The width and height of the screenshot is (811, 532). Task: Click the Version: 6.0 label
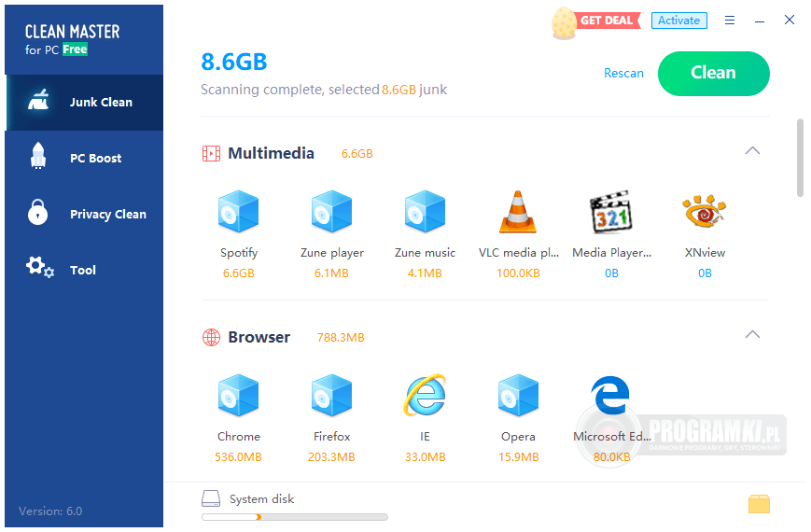[x=50, y=511]
